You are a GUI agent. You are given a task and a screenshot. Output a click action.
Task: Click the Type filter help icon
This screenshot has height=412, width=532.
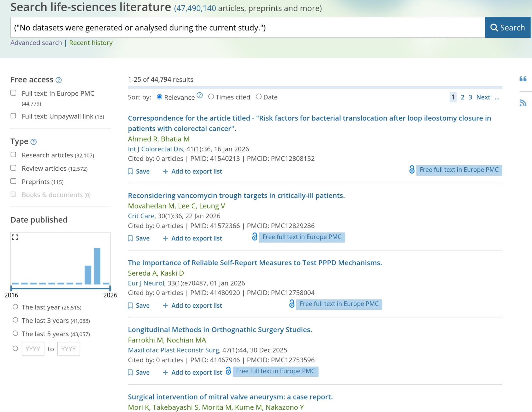click(x=34, y=142)
